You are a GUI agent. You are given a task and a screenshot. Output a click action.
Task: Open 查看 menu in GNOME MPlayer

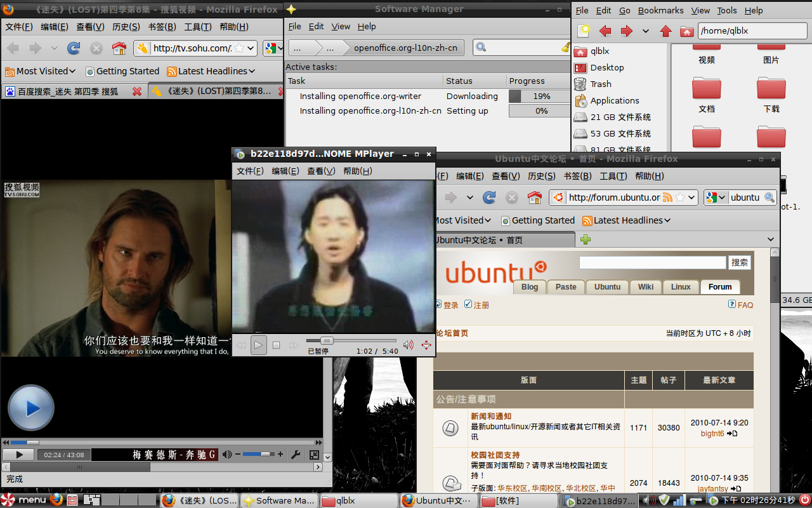[x=321, y=171]
